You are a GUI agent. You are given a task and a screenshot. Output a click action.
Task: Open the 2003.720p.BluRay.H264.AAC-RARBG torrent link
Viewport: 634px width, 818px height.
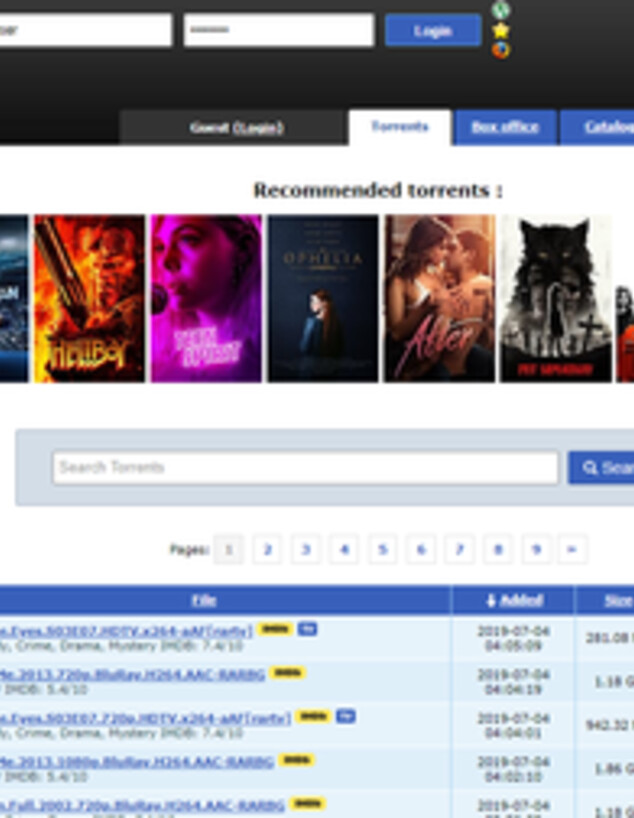click(x=142, y=805)
